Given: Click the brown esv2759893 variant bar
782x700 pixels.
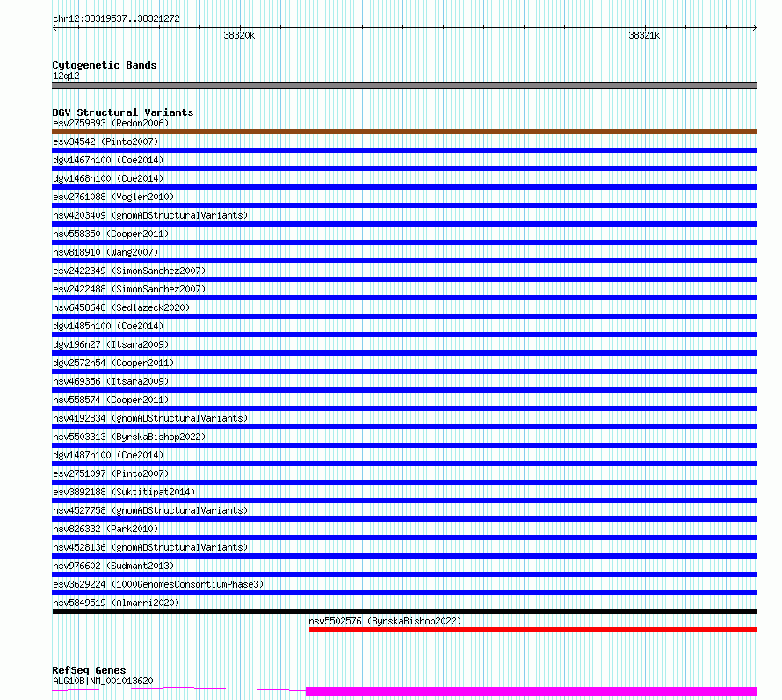Looking at the screenshot, I should pyautogui.click(x=404, y=132).
